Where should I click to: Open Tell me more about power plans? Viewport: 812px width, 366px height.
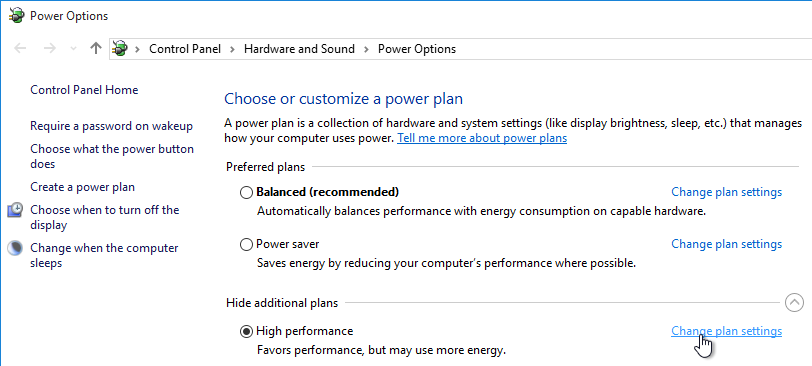(x=482, y=138)
